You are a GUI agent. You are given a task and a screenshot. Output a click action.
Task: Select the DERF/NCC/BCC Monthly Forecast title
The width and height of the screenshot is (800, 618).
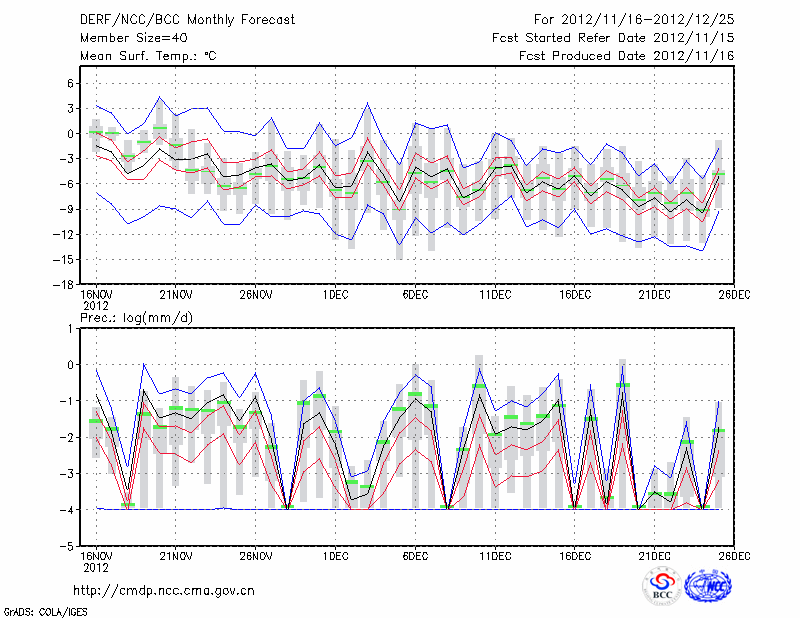tap(187, 20)
